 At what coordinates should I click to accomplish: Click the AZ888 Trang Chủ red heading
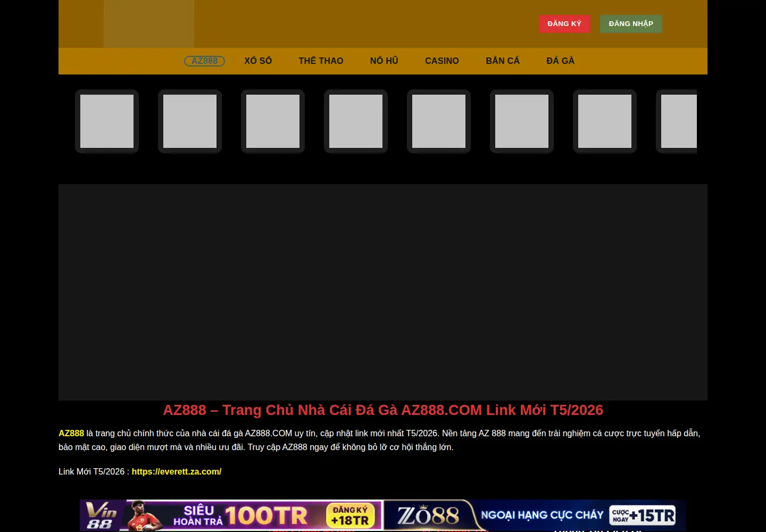coord(383,410)
